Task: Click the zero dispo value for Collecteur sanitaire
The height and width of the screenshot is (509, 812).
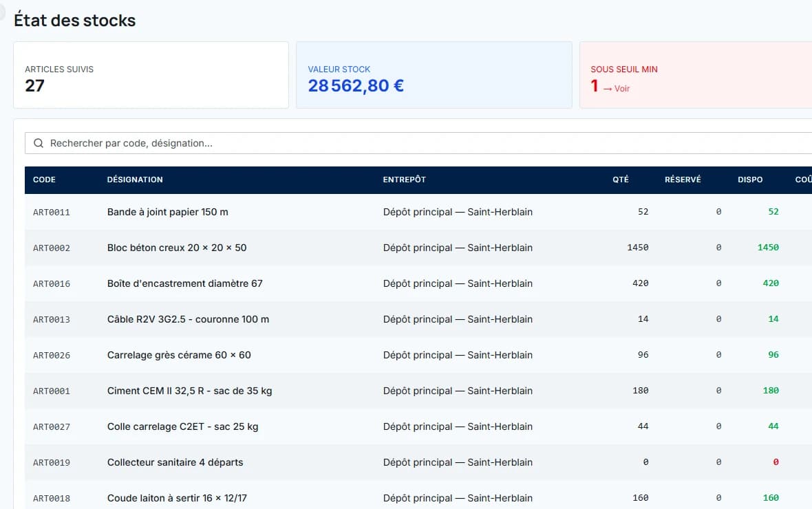Action: click(776, 462)
